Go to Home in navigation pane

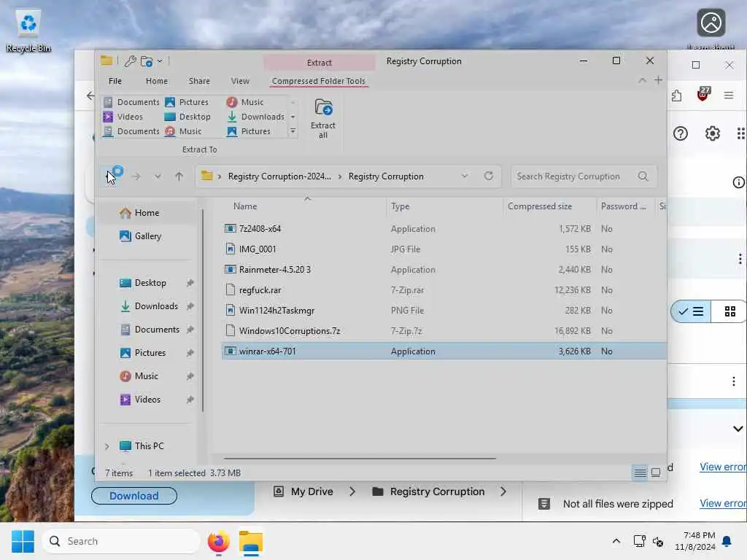[147, 213]
